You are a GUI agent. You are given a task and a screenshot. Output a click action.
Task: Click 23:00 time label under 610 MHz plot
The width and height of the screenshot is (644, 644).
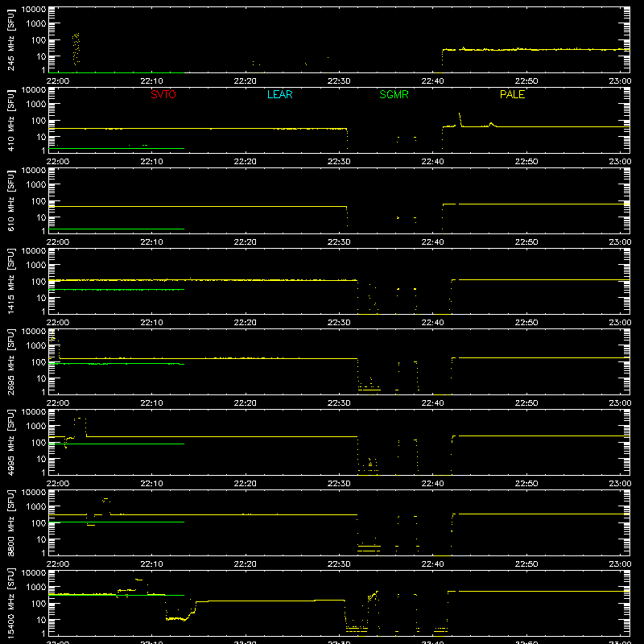620,242
